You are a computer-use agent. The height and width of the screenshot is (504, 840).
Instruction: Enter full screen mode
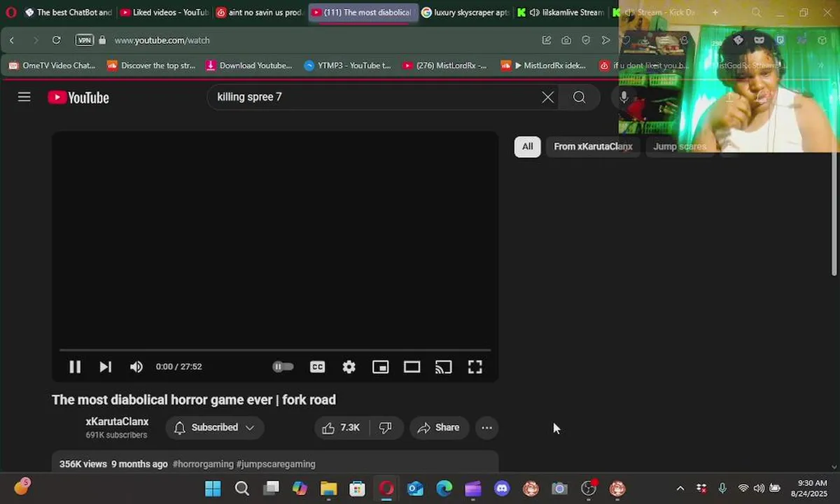point(475,367)
